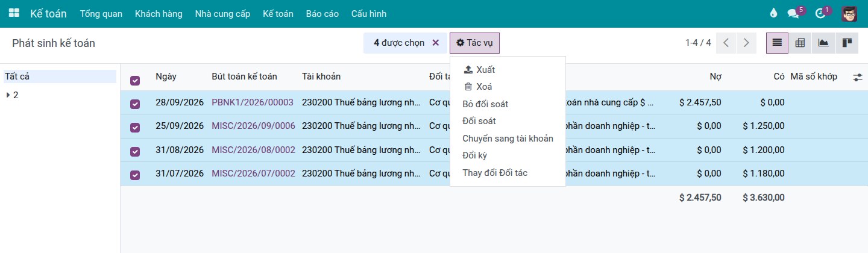This screenshot has width=868, height=253.
Task: Open the conversations messages icon
Action: click(x=793, y=13)
